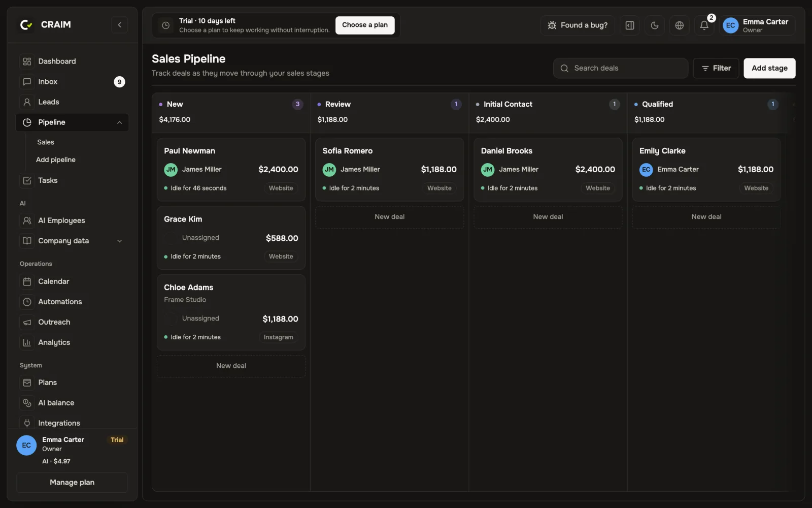812x508 pixels.
Task: Click the Instagram source tag
Action: coord(278,337)
